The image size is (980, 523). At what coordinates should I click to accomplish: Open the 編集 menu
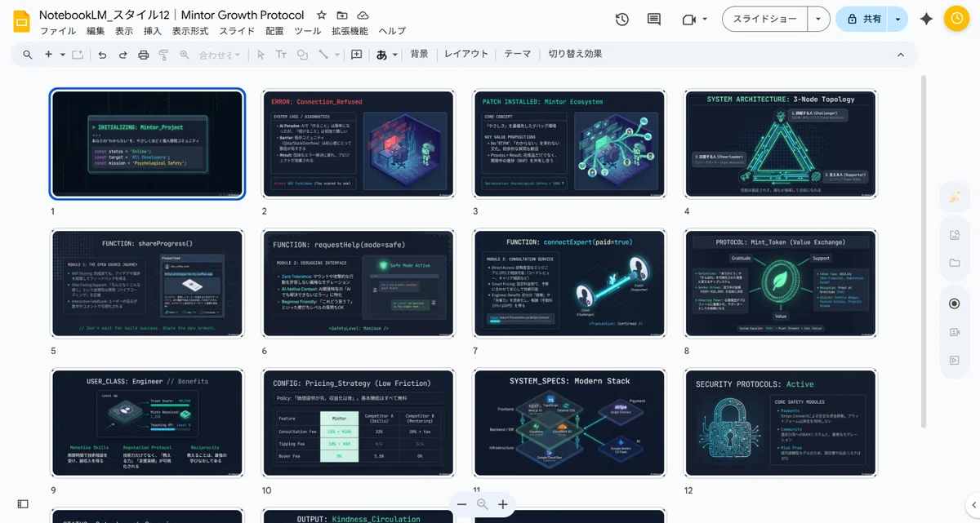(96, 31)
